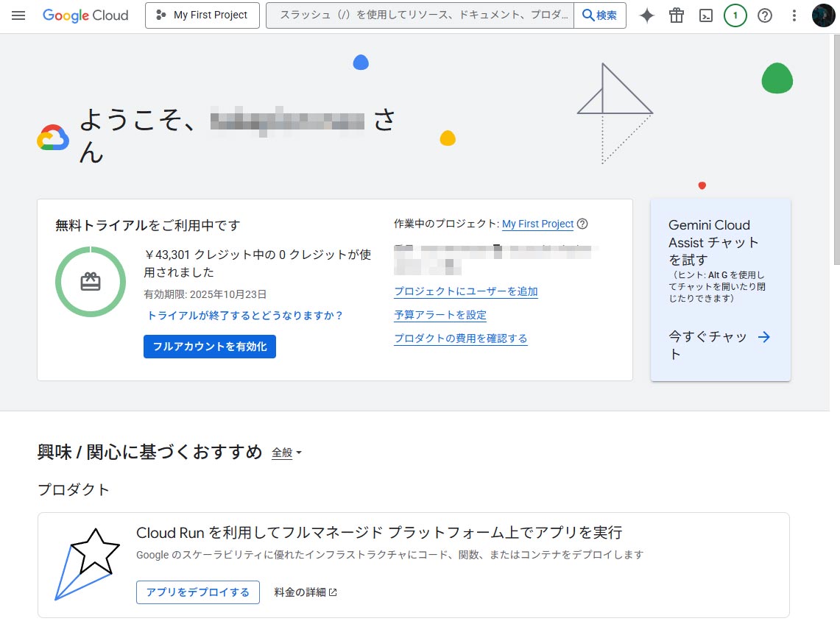Click 無料トライアルをご利用中です heading
This screenshot has height=624, width=840.
coord(148,225)
